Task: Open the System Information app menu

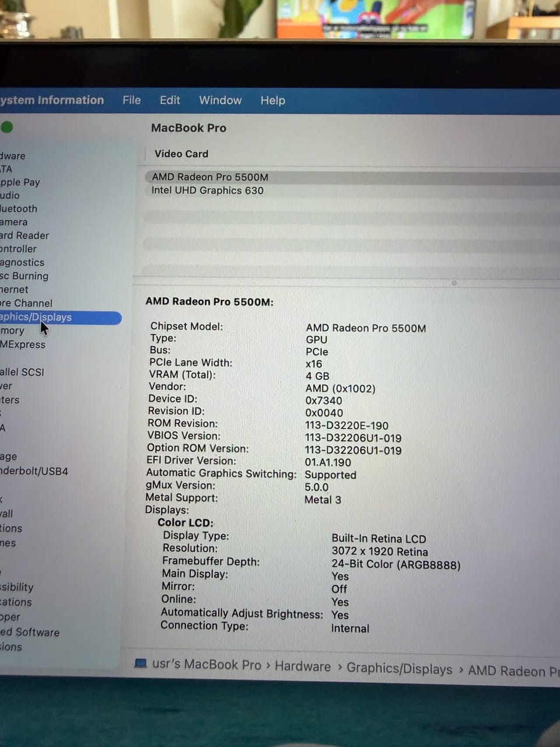Action: click(x=52, y=100)
